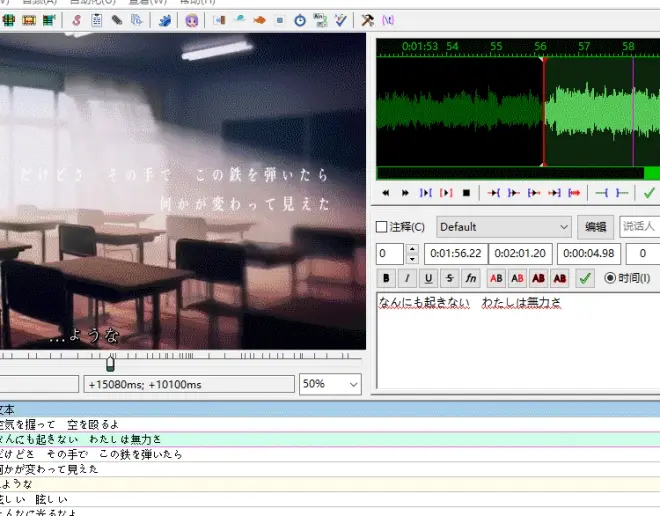Focus the 说话人 actor field
This screenshot has width=660, height=516.
pyautogui.click(x=640, y=227)
